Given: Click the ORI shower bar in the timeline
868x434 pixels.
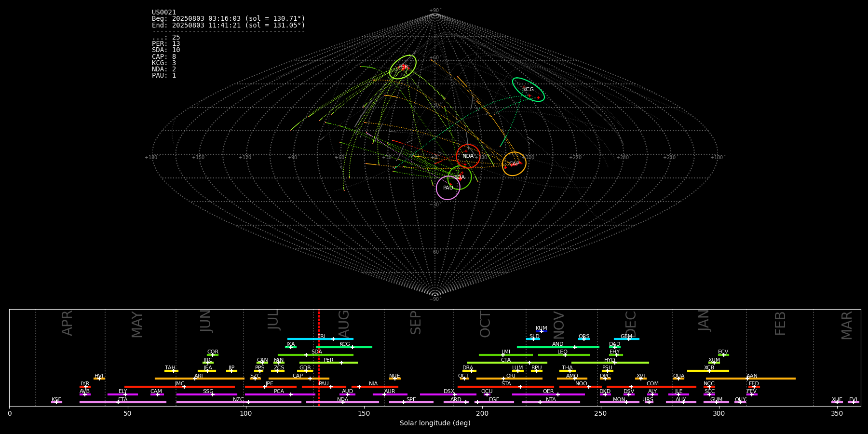Looking at the screenshot, I should coord(509,378).
